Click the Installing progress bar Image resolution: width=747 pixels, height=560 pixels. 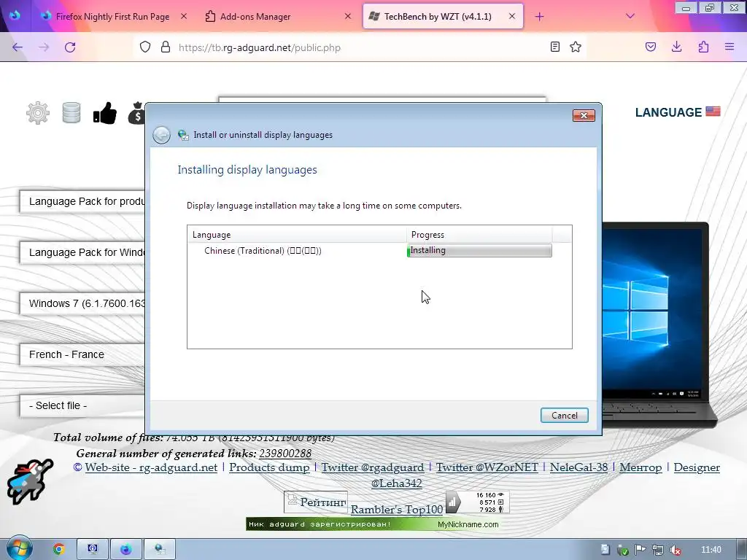tap(479, 251)
